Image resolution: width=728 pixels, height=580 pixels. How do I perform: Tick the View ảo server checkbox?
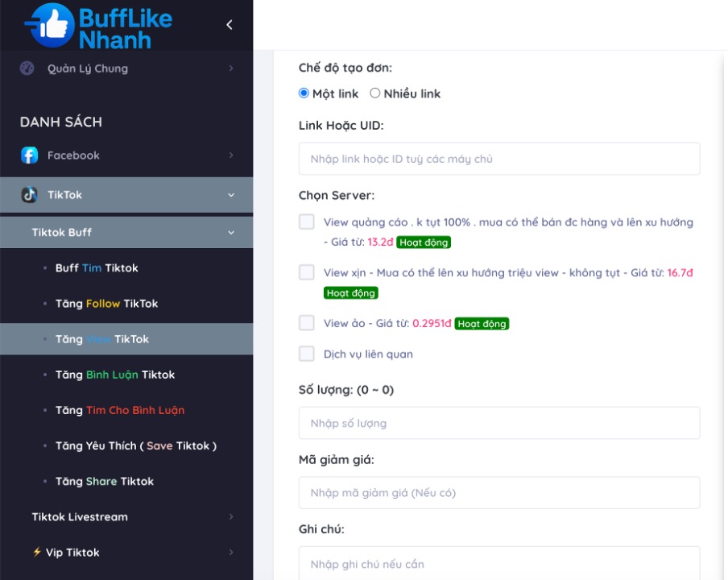pyautogui.click(x=307, y=323)
